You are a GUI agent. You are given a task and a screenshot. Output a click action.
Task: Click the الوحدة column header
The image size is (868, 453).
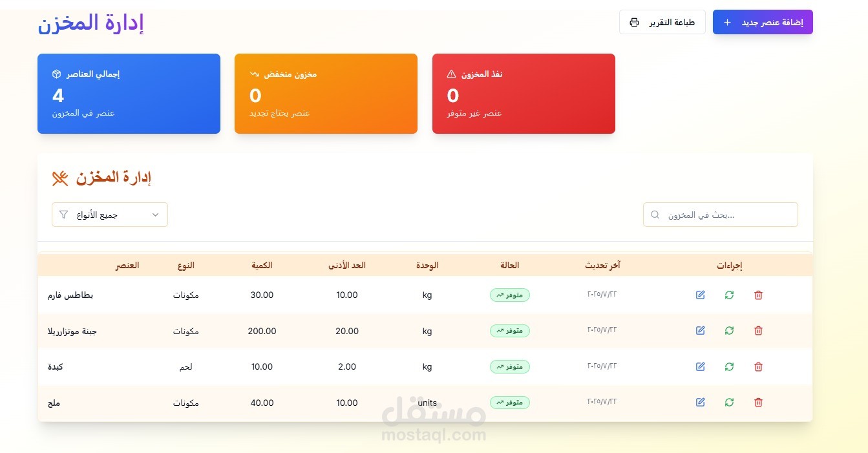point(427,266)
